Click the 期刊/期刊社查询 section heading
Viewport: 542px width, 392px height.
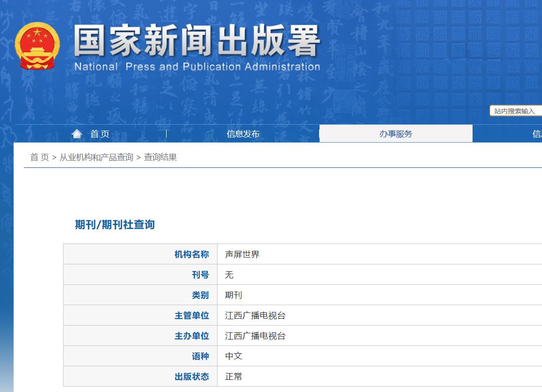pos(115,225)
